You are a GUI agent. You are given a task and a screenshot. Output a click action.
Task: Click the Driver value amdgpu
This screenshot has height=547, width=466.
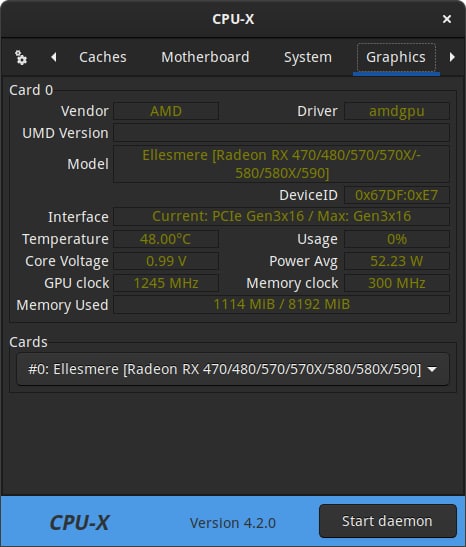pos(397,111)
